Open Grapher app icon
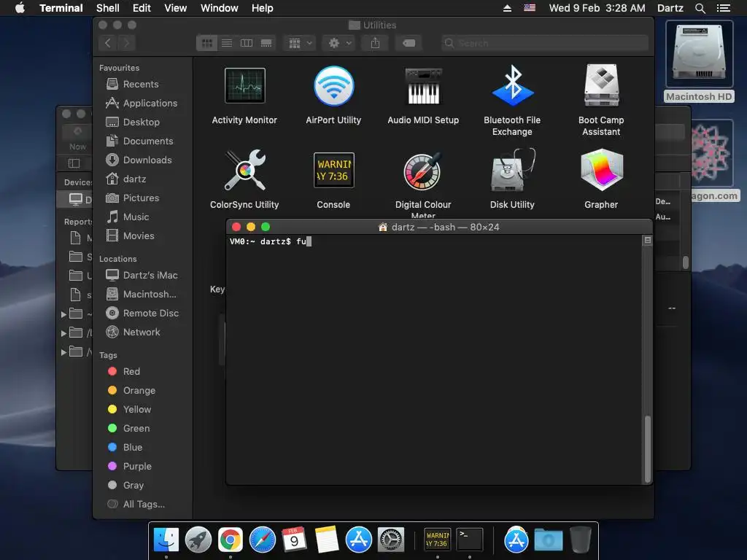747x560 pixels. point(601,170)
